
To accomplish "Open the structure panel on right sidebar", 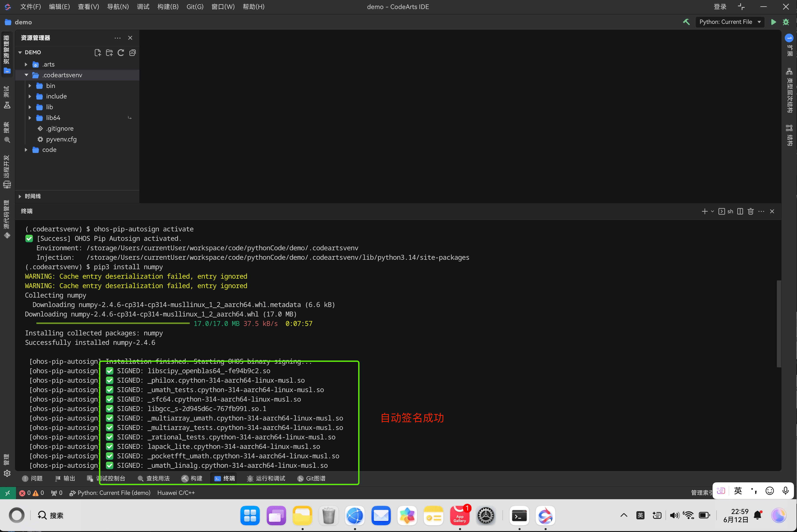I will [789, 135].
